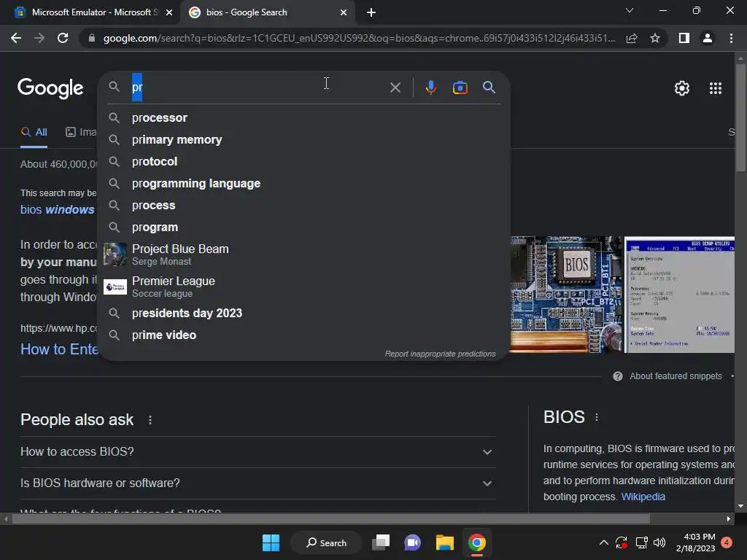
Task: Show hidden system tray icons
Action: pos(603,542)
